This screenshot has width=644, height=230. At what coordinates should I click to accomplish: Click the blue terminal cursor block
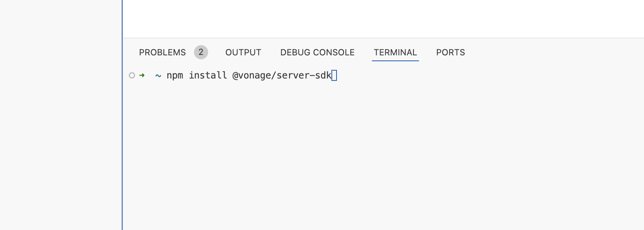click(335, 75)
